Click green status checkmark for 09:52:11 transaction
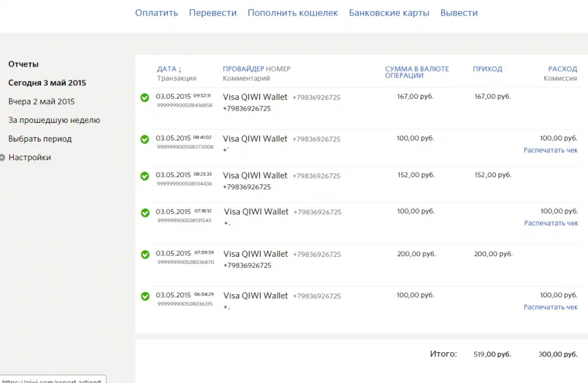Screen dimensions: 588x383 point(145,98)
